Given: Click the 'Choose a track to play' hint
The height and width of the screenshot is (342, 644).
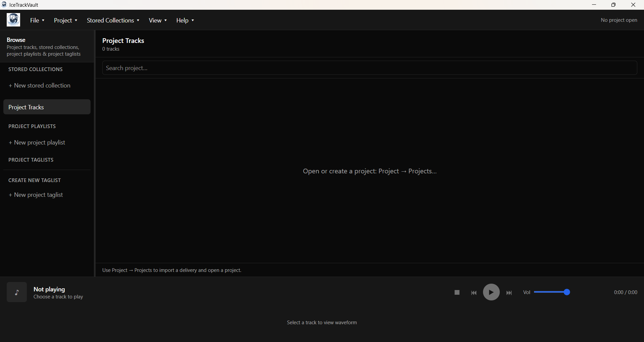Looking at the screenshot, I should [x=58, y=297].
